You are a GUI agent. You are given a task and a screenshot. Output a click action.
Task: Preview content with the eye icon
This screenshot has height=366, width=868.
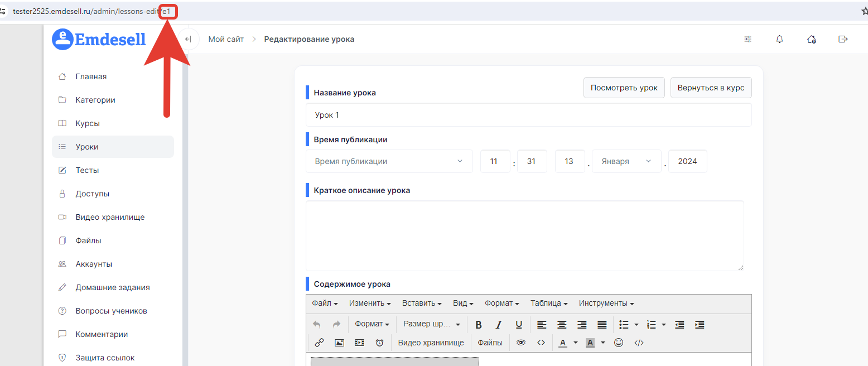pyautogui.click(x=521, y=343)
